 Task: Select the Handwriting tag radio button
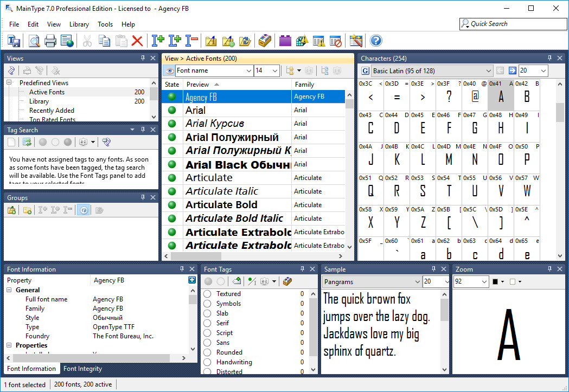click(x=207, y=362)
